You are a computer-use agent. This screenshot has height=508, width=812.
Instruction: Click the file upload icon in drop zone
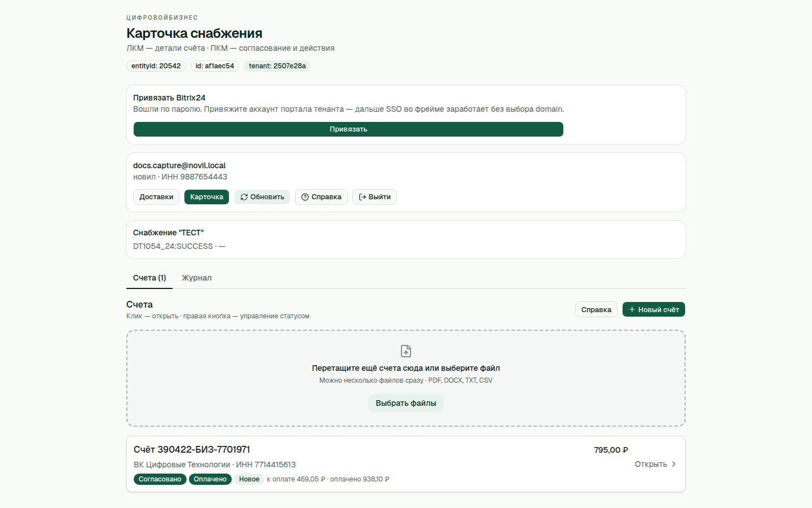(406, 351)
